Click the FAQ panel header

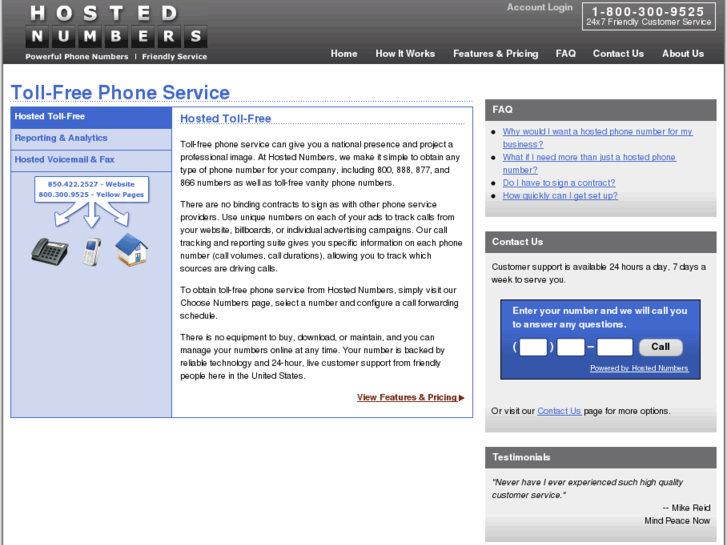[600, 110]
